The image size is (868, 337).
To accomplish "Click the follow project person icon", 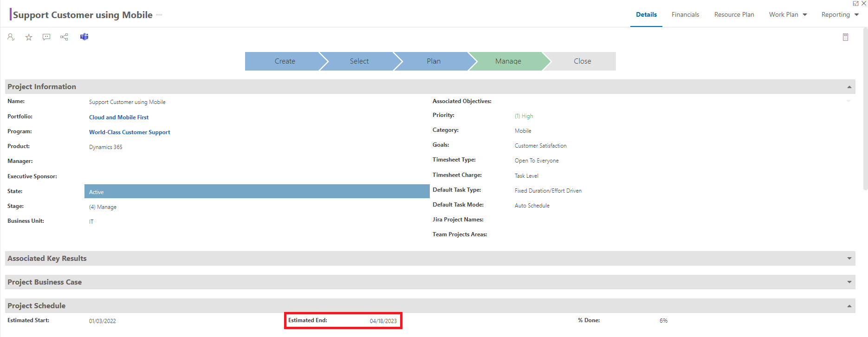I will [x=11, y=37].
